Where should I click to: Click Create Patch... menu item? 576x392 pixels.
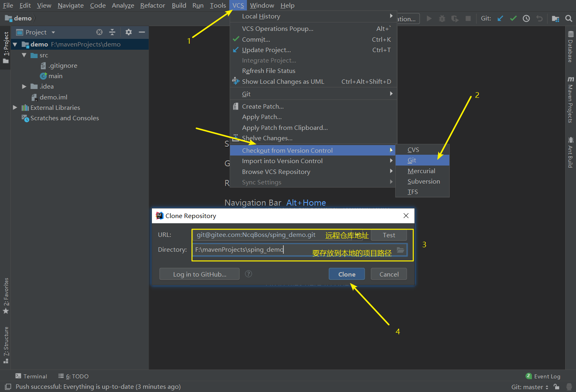pos(313,107)
